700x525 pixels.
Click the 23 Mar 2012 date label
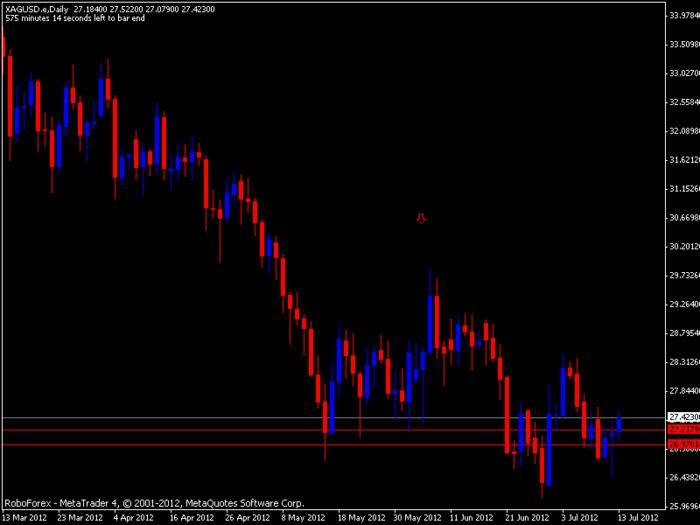[x=80, y=518]
